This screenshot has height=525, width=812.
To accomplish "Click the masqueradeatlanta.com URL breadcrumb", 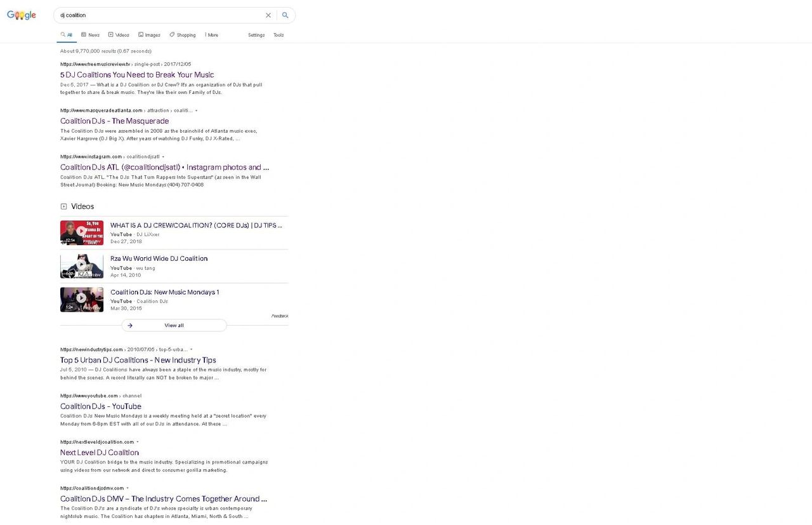I will 126,110.
